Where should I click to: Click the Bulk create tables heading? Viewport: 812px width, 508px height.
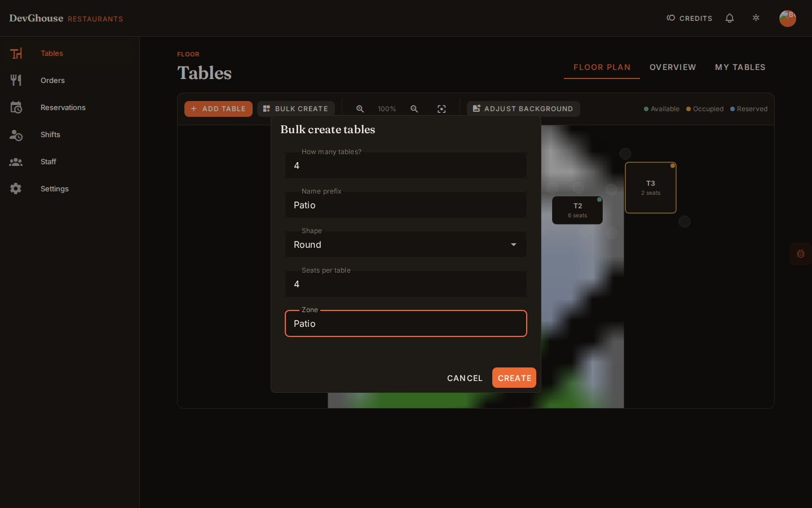tap(328, 129)
